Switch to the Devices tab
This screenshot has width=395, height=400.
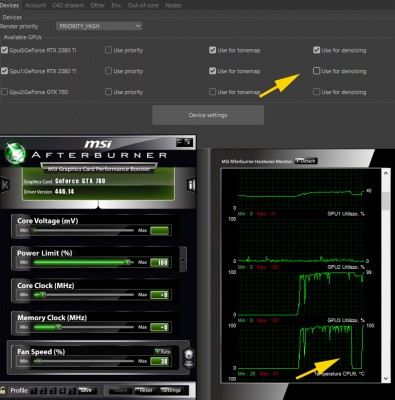(x=9, y=5)
